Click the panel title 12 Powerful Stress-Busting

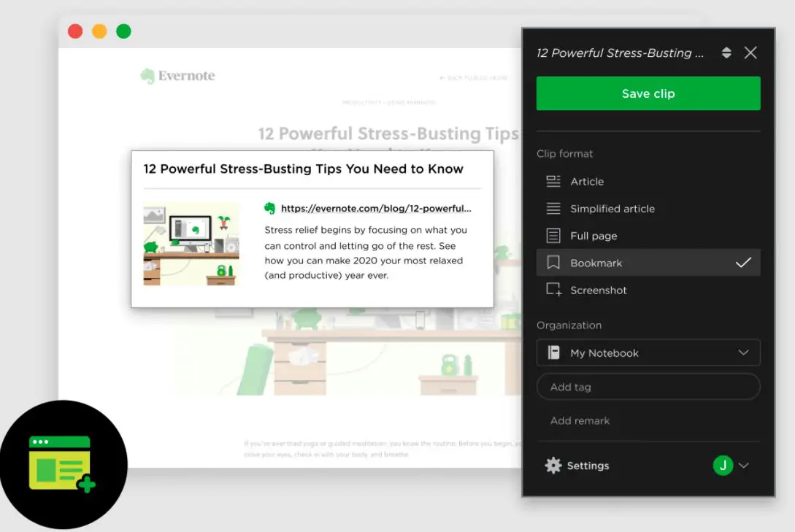click(x=620, y=53)
